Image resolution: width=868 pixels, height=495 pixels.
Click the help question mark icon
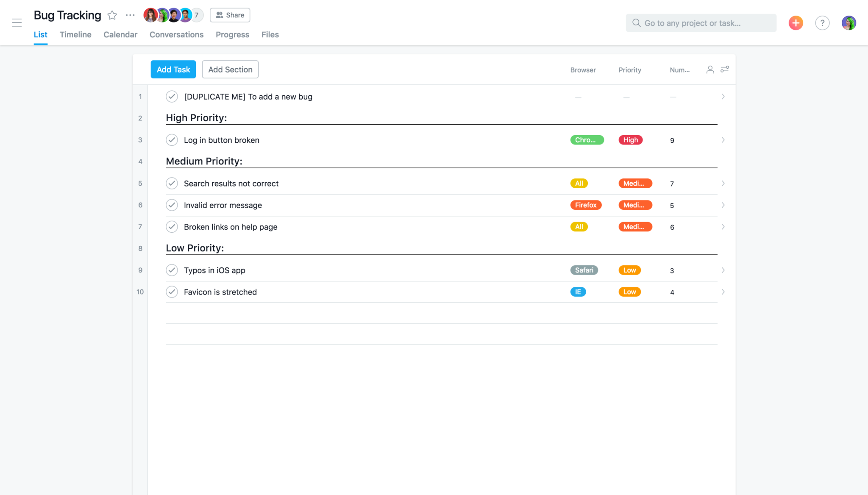click(822, 22)
